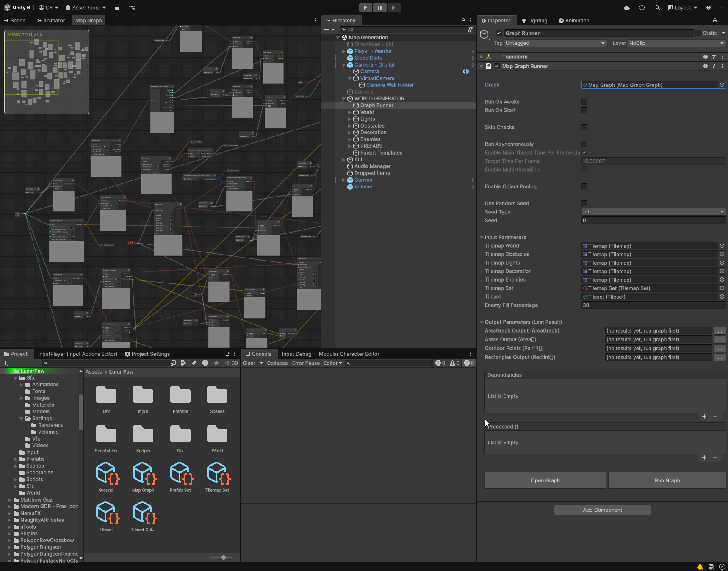
Task: Toggle the Static checkbox
Action: pos(698,33)
